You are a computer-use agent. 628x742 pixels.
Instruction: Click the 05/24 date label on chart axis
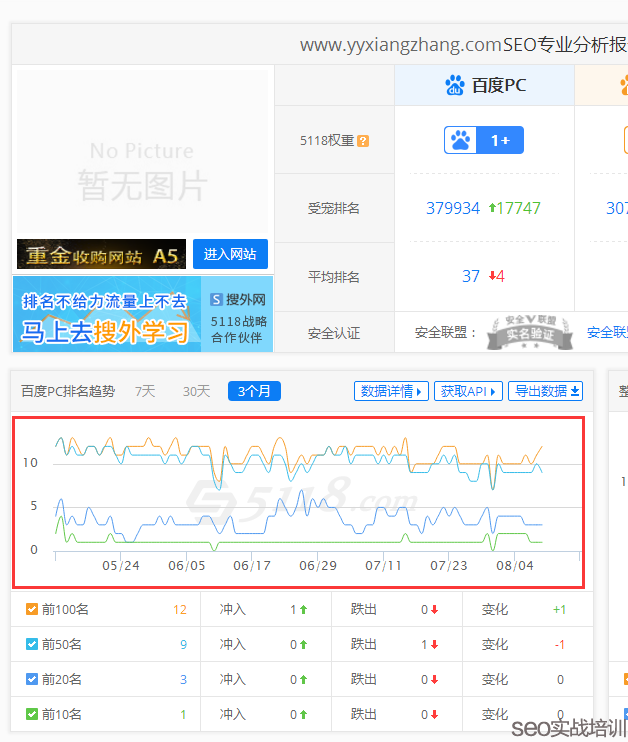121,565
